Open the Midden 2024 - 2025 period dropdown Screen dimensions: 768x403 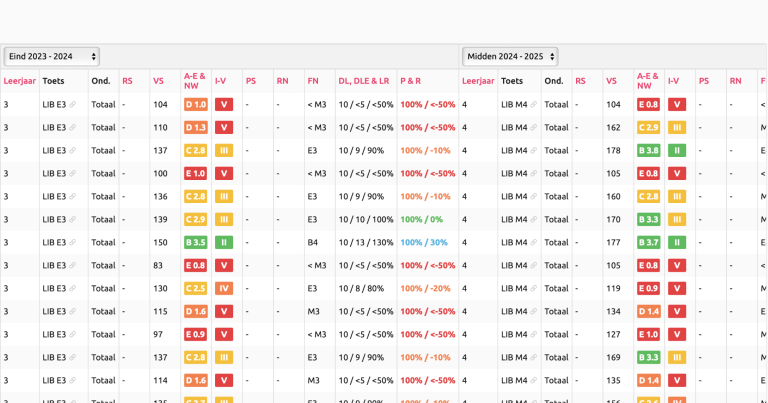tap(510, 57)
